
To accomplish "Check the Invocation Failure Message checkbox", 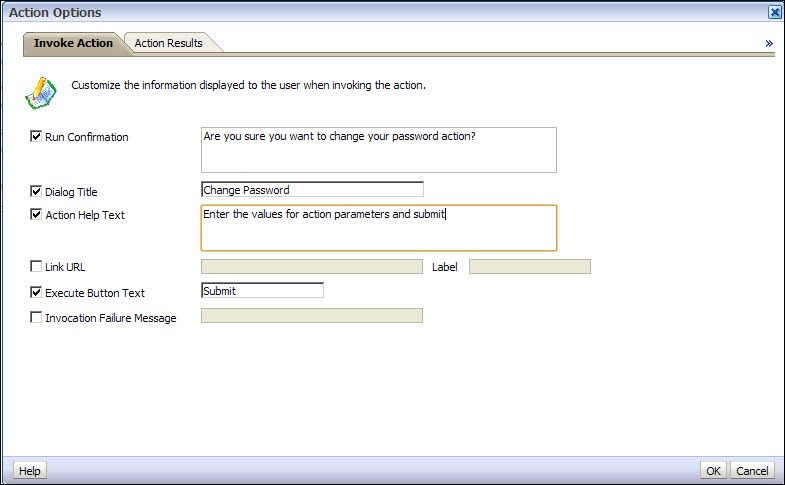I will 36,317.
